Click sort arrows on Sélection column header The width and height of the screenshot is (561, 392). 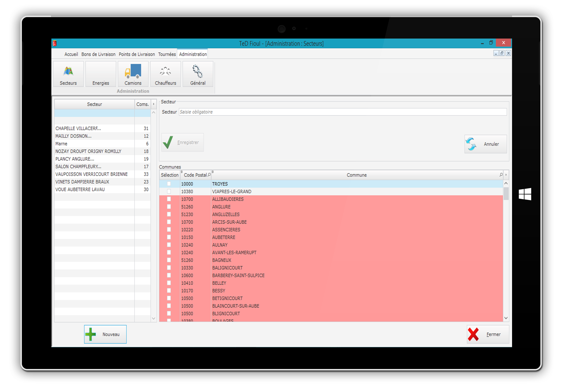(x=182, y=172)
